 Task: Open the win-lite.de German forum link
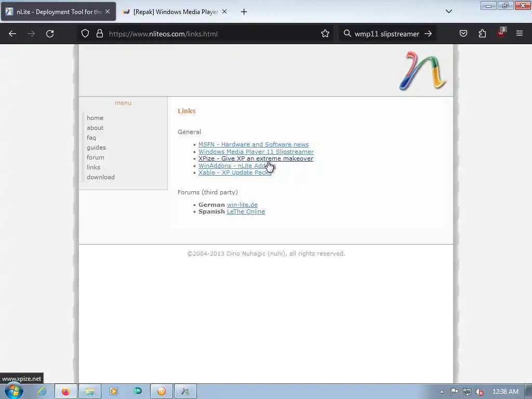click(x=242, y=205)
